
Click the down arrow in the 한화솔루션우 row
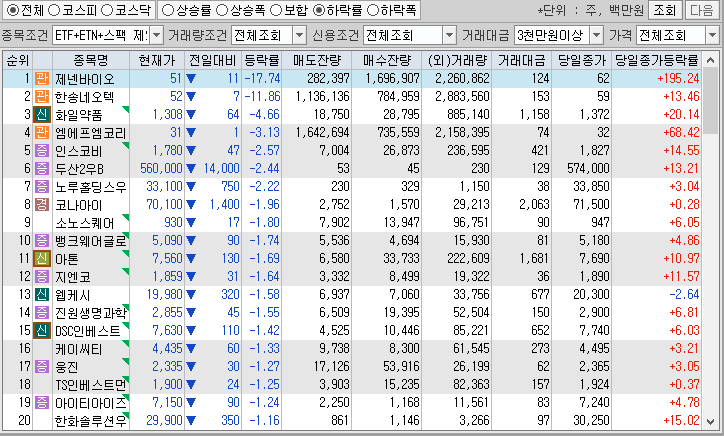pos(191,421)
